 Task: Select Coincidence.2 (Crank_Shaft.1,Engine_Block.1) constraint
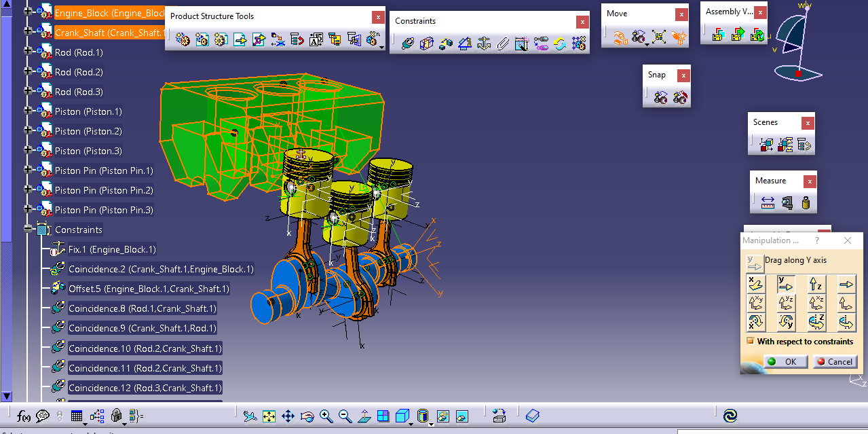pos(161,269)
